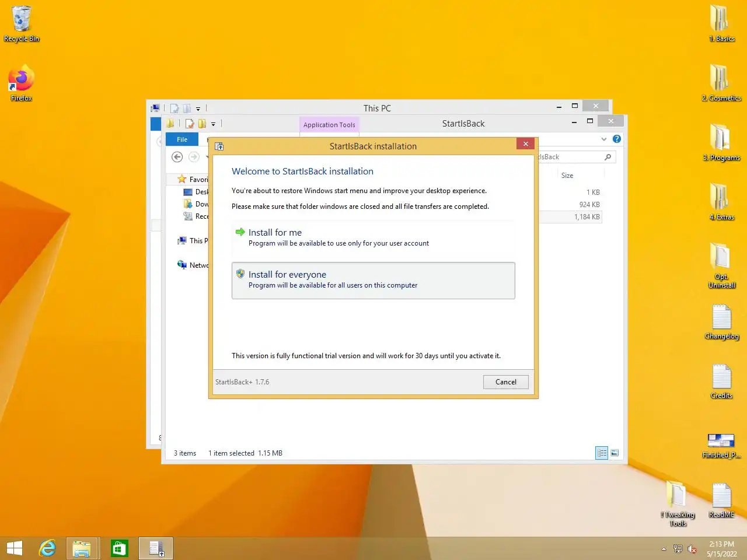The width and height of the screenshot is (747, 560).
Task: Select the 3. Programs desktop folder
Action: coord(721,143)
